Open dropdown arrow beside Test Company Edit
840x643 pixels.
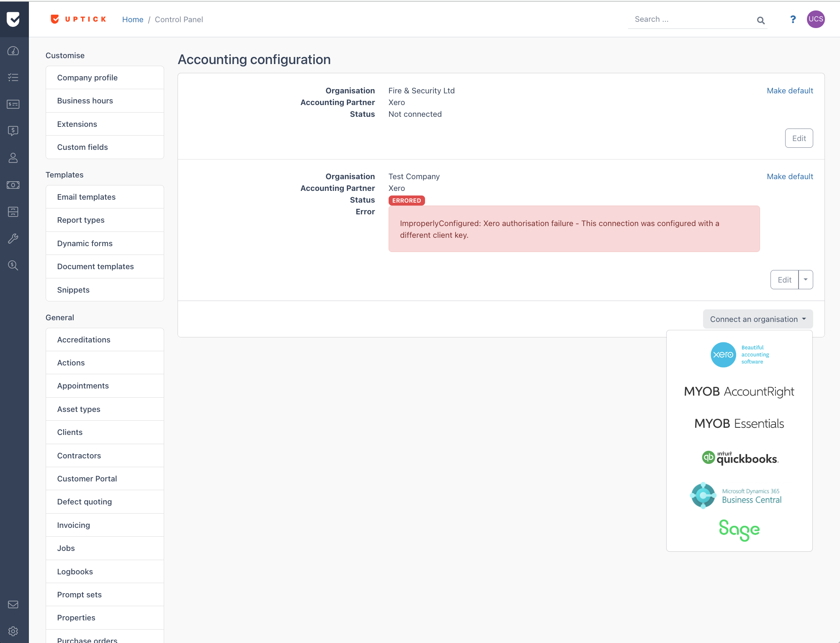click(x=806, y=280)
